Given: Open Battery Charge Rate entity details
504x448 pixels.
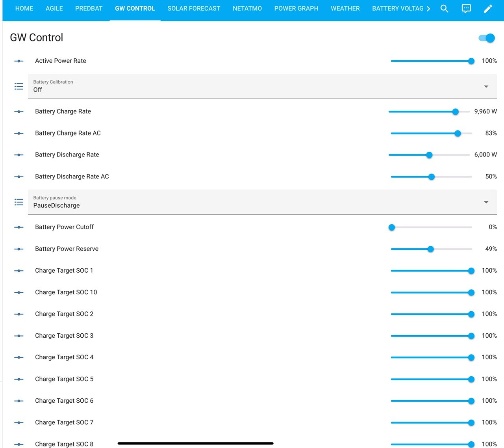Looking at the screenshot, I should tap(63, 112).
